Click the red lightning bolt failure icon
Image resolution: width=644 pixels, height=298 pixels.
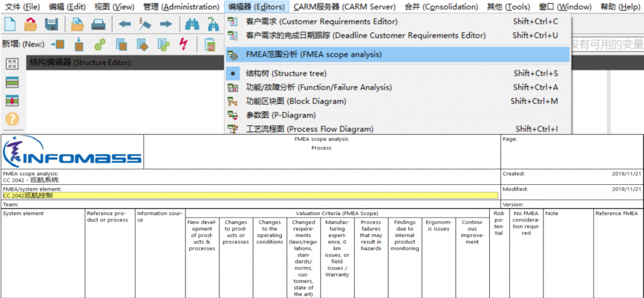tap(184, 45)
